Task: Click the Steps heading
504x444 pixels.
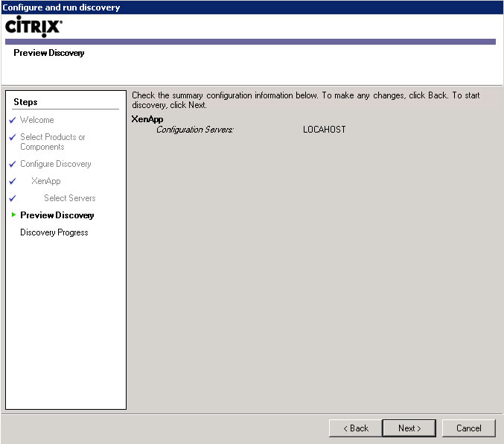Action: click(x=25, y=102)
